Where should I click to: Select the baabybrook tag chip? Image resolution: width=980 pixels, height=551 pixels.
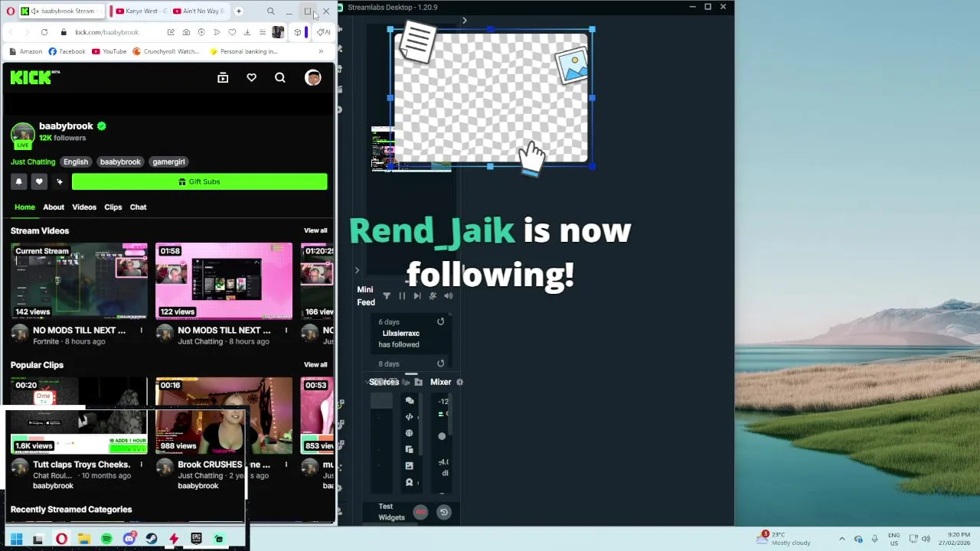click(120, 161)
